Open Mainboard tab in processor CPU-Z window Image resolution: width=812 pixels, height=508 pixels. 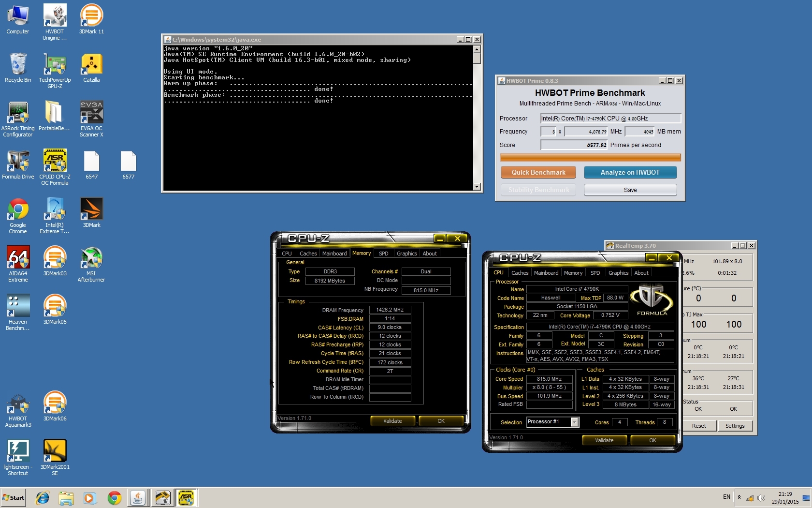546,273
